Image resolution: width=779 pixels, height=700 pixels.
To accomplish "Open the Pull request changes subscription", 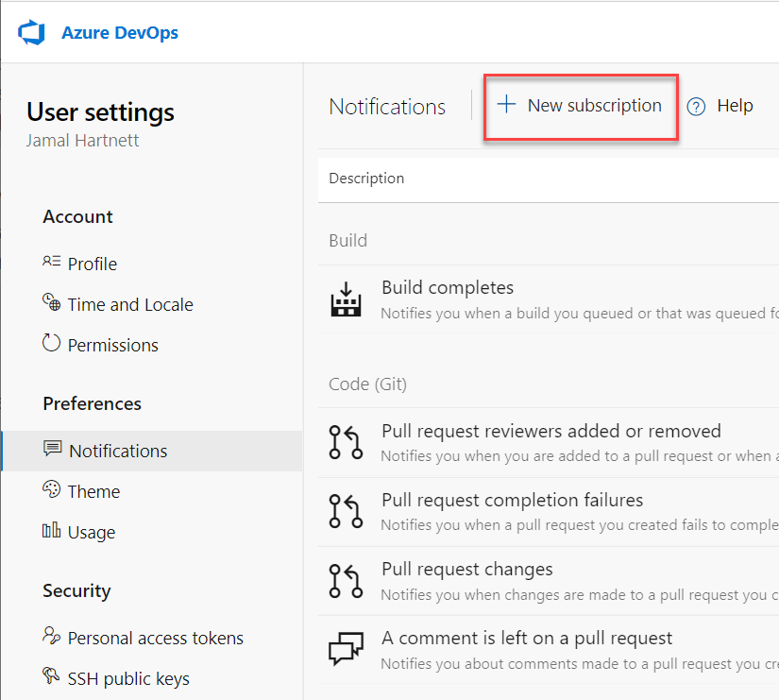I will point(467,570).
